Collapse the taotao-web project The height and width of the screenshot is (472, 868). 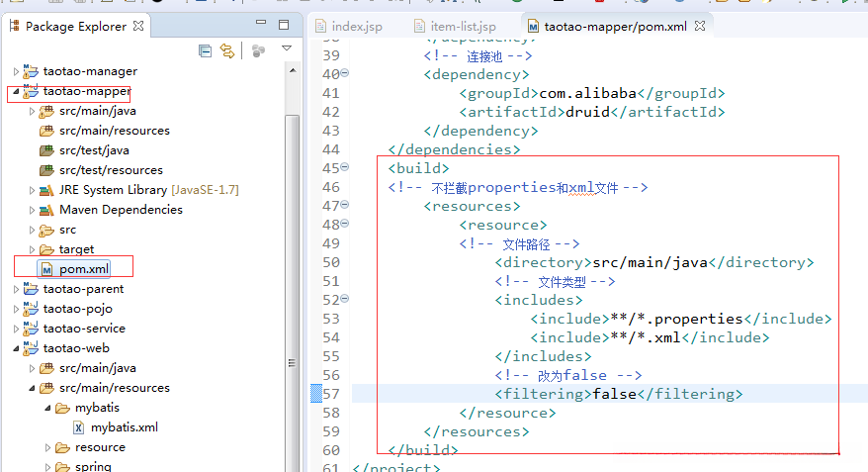(x=16, y=348)
